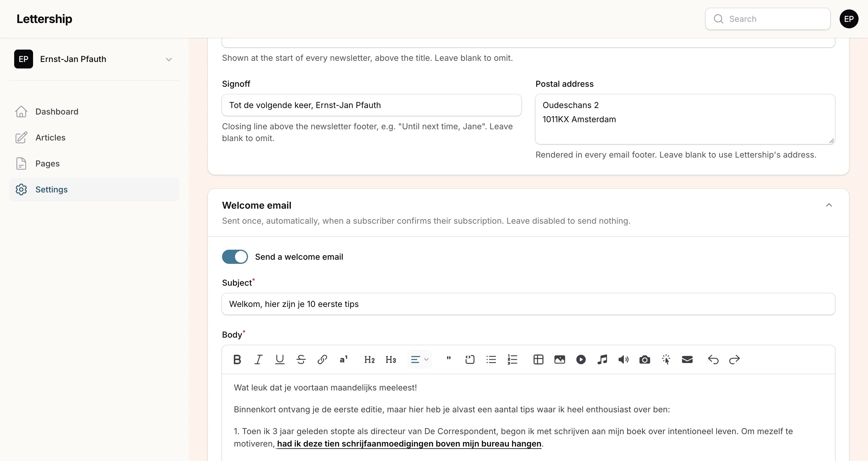868x461 pixels.
Task: Click the speaker audio icon
Action: [x=623, y=359]
